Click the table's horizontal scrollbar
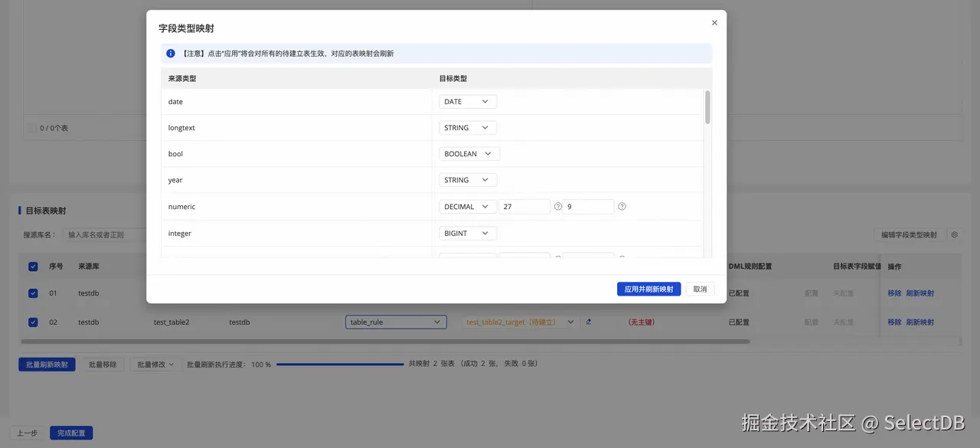980x448 pixels. click(385, 342)
